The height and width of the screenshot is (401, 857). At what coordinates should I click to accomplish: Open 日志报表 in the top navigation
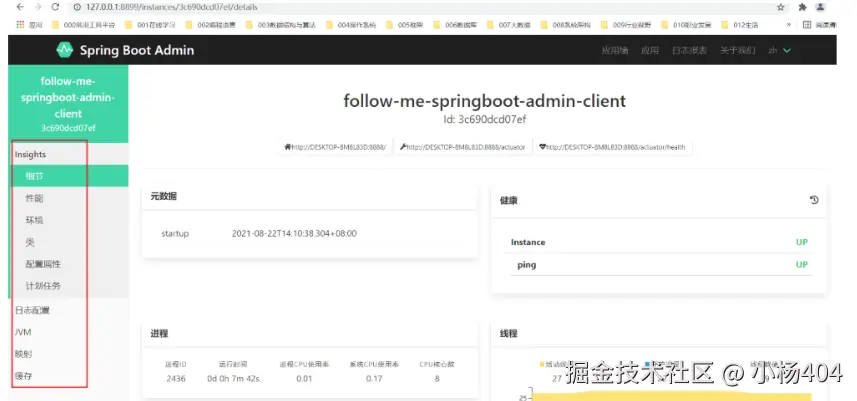coord(689,50)
